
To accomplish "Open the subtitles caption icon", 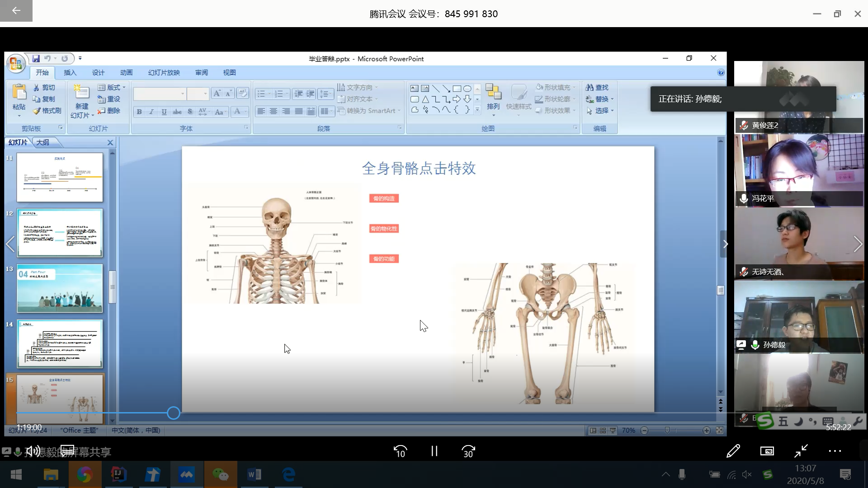I will tap(67, 450).
